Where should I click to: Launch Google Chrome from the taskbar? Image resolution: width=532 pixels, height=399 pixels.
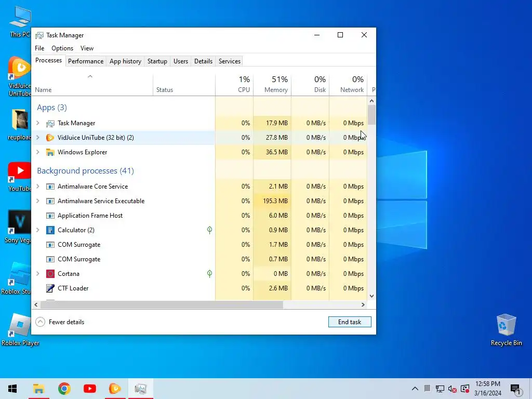pos(64,389)
